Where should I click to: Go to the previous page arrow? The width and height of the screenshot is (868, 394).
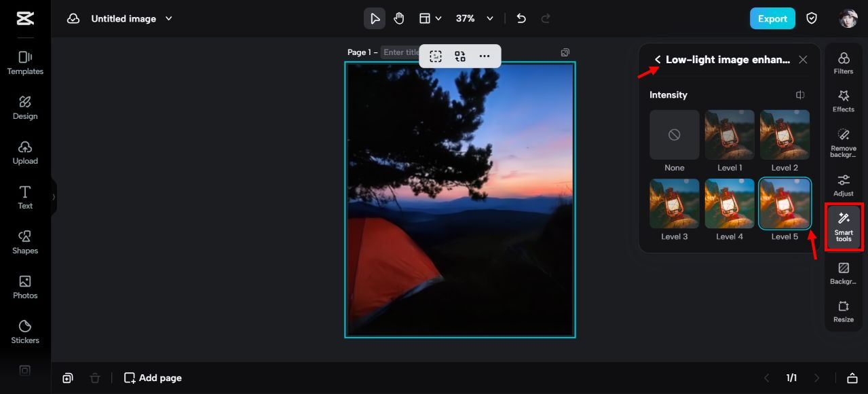click(x=767, y=378)
